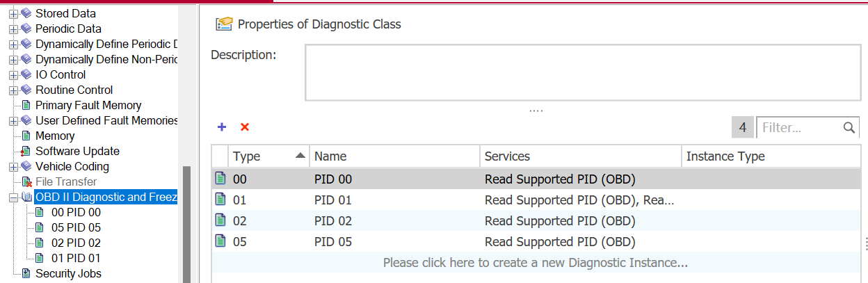
Task: Click the search magnifier icon in filter
Action: pos(849,128)
